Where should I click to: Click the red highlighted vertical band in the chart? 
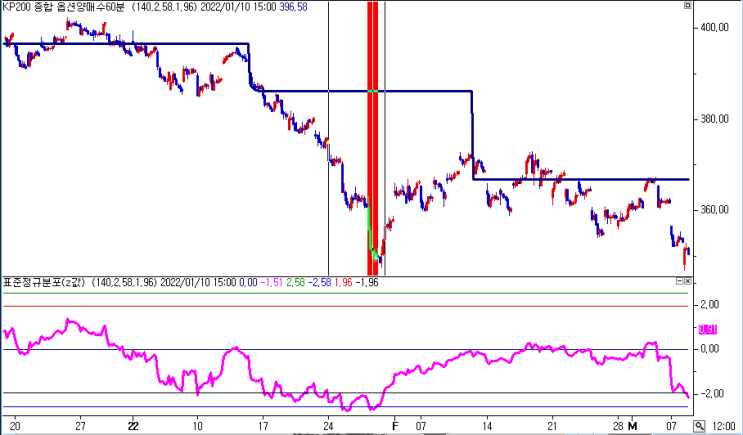[x=373, y=137]
